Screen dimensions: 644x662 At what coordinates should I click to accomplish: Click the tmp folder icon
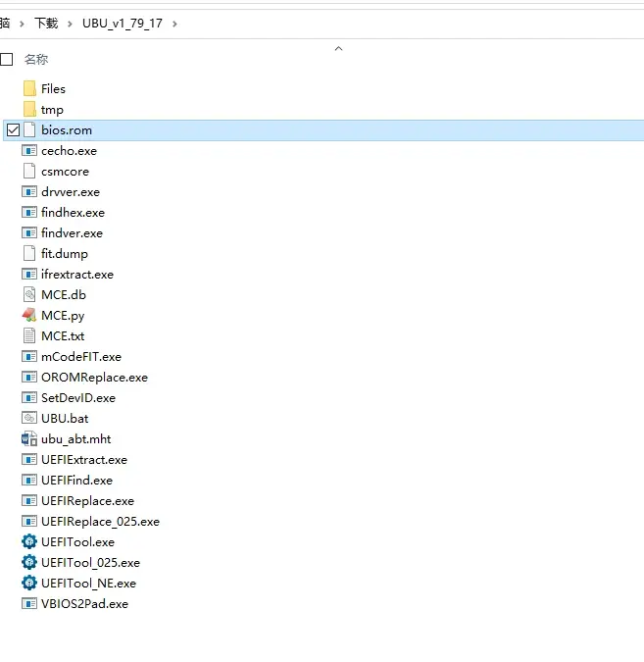(x=29, y=109)
